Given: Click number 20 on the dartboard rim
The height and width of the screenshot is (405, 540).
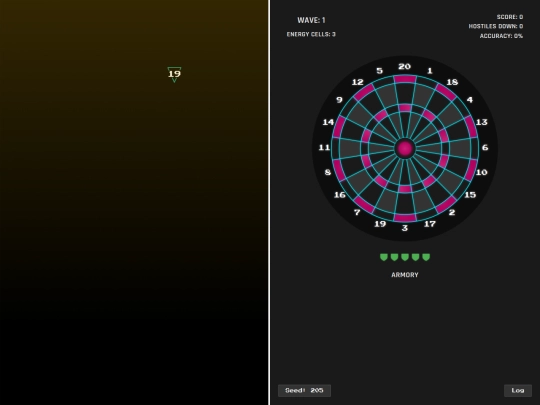Looking at the screenshot, I should coord(405,66).
